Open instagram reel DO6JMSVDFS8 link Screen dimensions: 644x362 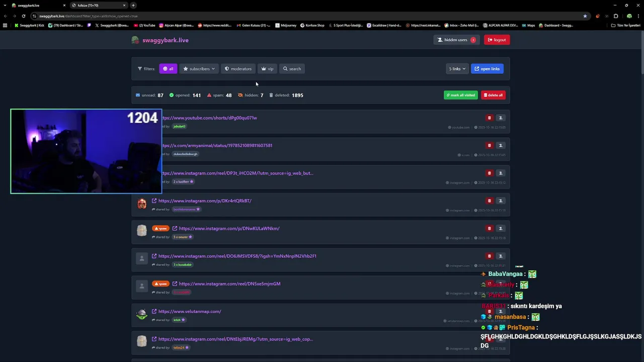pyautogui.click(x=237, y=256)
